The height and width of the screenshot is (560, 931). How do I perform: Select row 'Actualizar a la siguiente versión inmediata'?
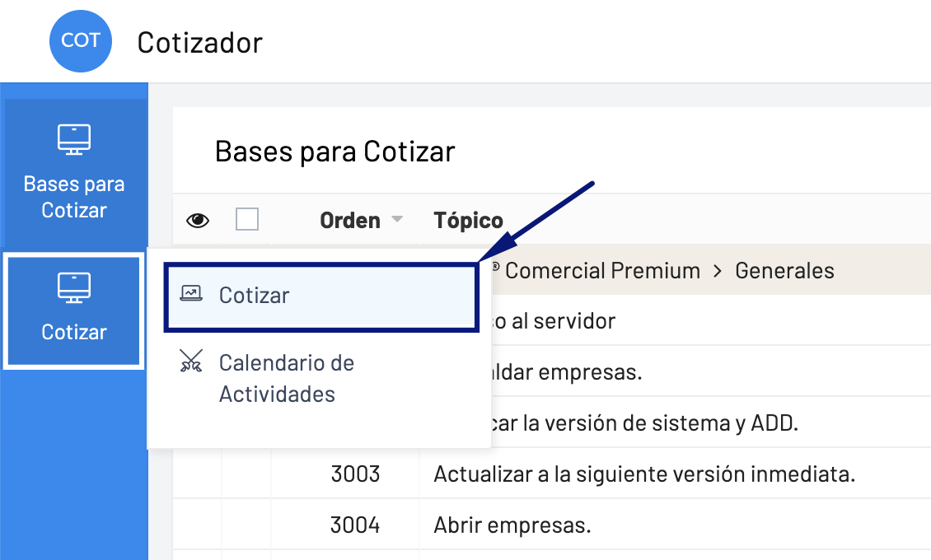pos(645,474)
